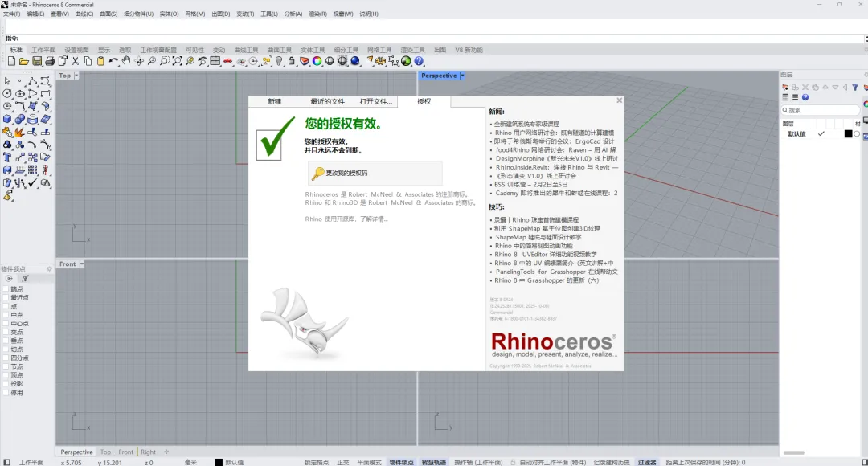
Task: Switch to the Right viewport tab at bottom
Action: click(148, 452)
